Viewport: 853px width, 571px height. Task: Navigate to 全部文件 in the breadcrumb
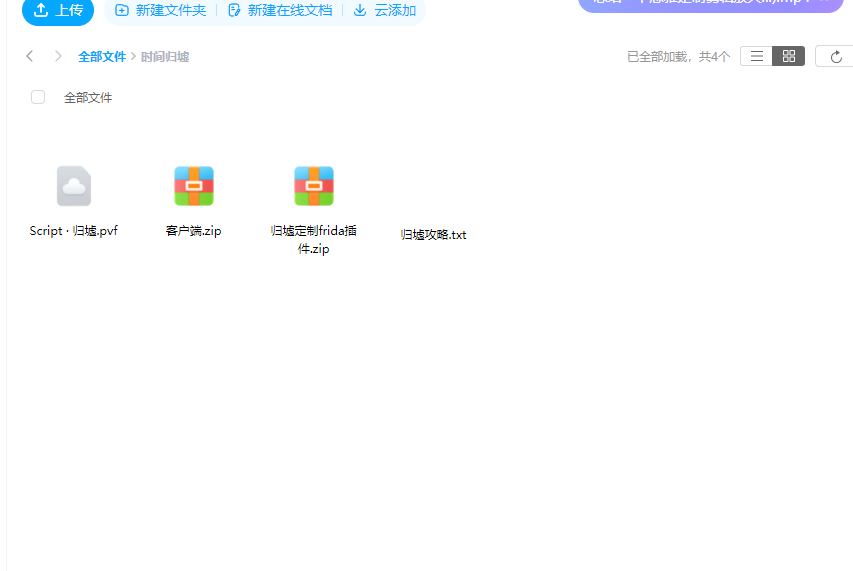[x=102, y=57]
